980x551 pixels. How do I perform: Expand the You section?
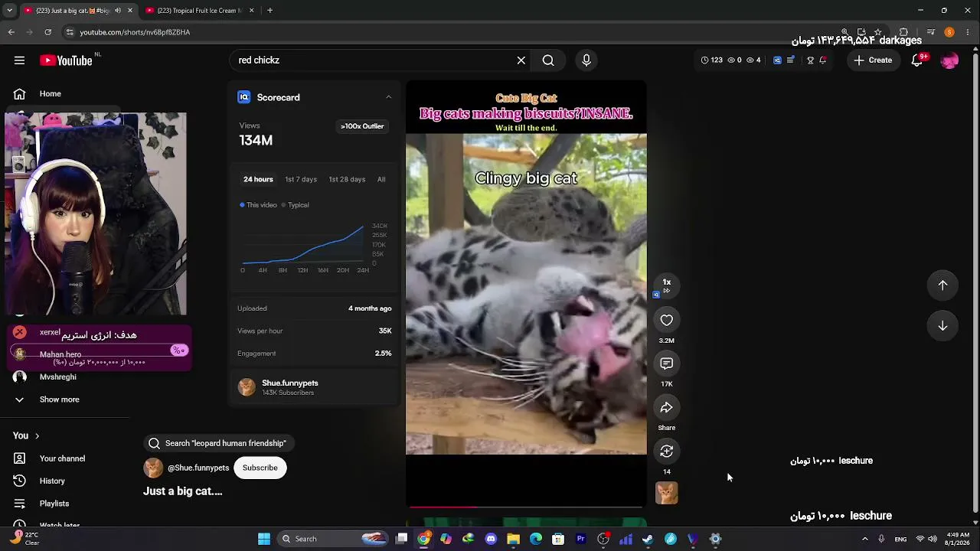pyautogui.click(x=26, y=435)
